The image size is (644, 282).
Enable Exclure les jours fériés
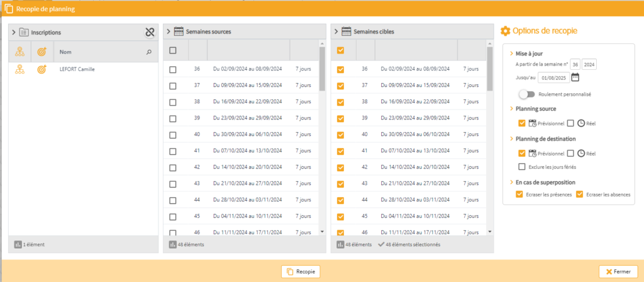click(x=521, y=167)
